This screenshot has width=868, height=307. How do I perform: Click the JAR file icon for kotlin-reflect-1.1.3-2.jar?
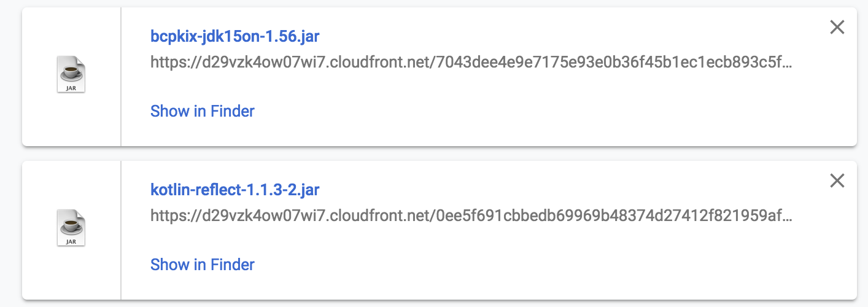(x=71, y=228)
